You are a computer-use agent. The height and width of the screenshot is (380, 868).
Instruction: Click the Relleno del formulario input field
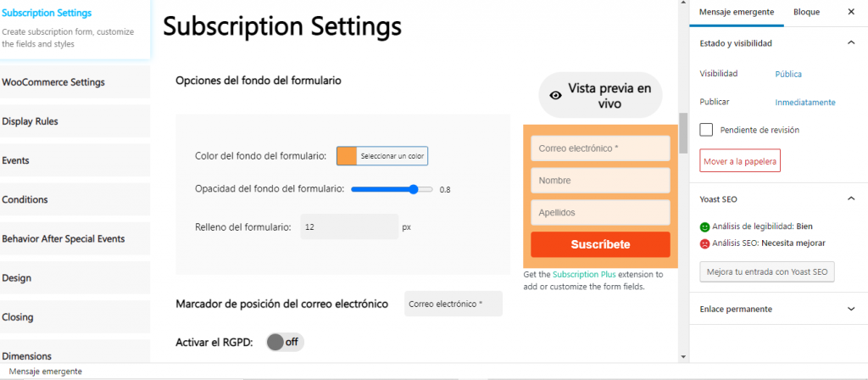(348, 227)
